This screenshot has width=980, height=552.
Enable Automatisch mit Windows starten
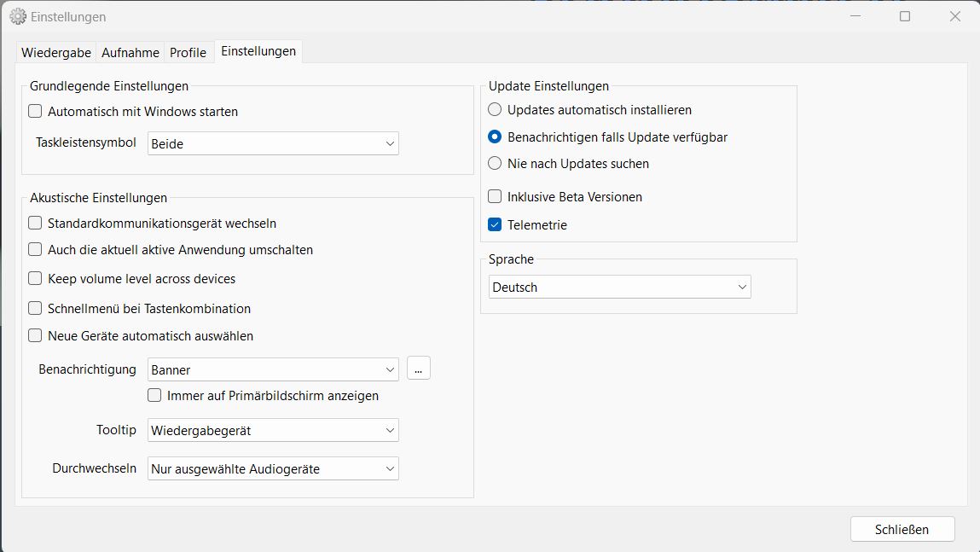coord(35,111)
